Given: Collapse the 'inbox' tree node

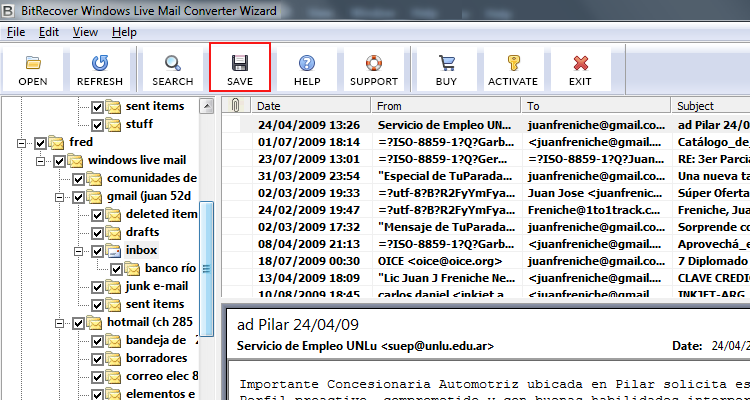Looking at the screenshot, I should click(x=78, y=251).
